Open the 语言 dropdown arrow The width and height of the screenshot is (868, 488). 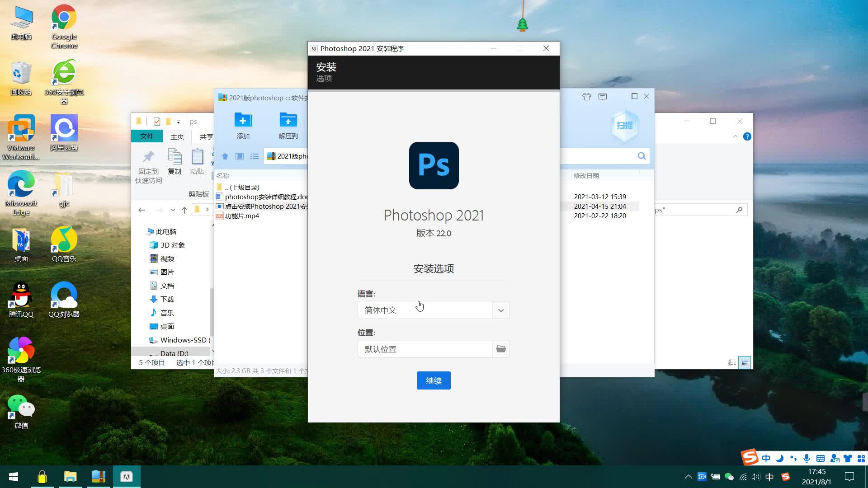(x=501, y=310)
